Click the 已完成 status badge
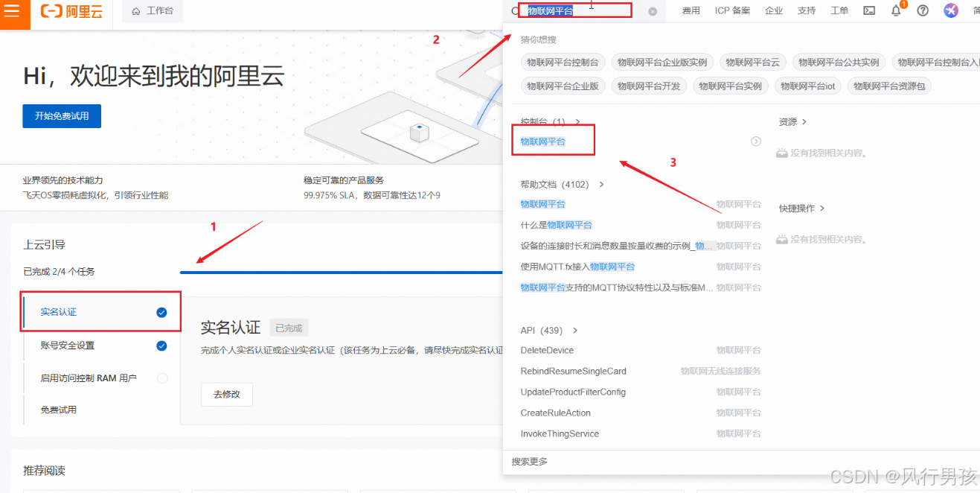The width and height of the screenshot is (980, 493). point(289,328)
